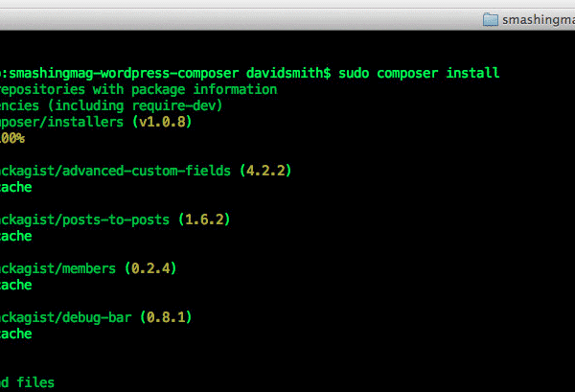
Task: Click the installers version (v1.0.8) text
Action: [175, 122]
